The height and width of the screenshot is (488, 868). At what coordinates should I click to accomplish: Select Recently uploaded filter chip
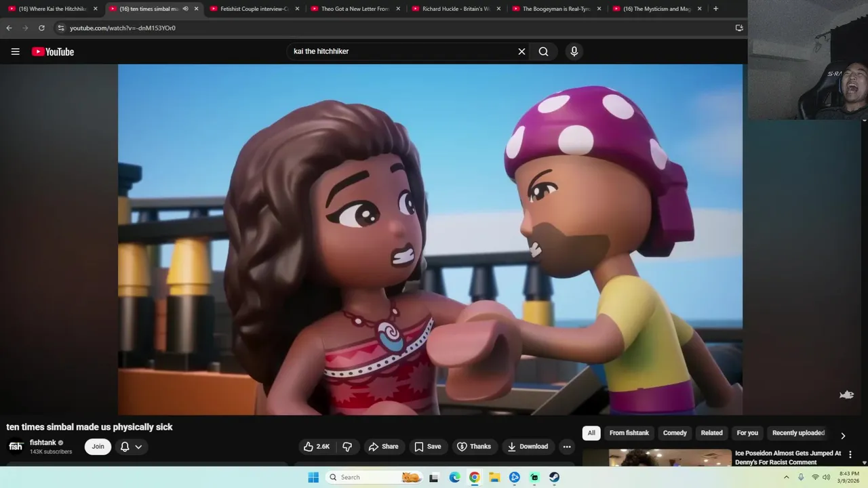pyautogui.click(x=798, y=433)
